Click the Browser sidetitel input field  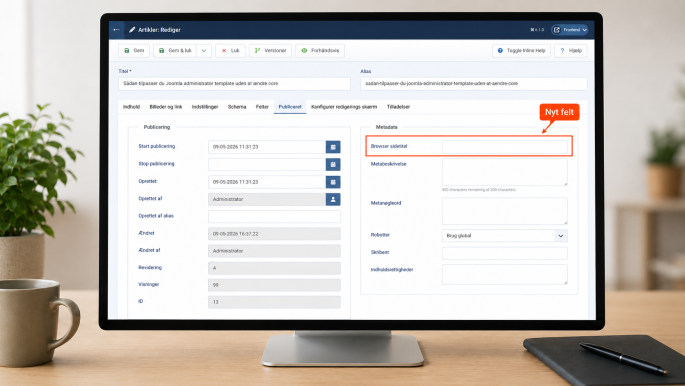[505, 147]
